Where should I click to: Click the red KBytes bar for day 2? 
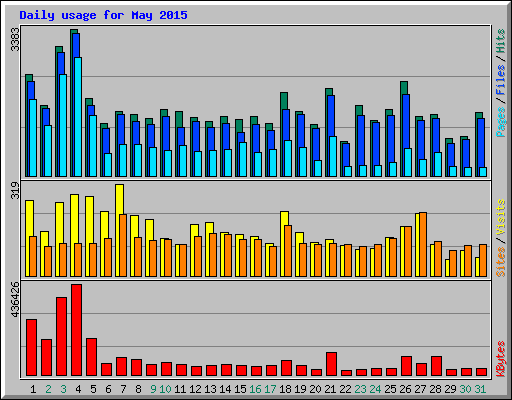tap(47, 357)
